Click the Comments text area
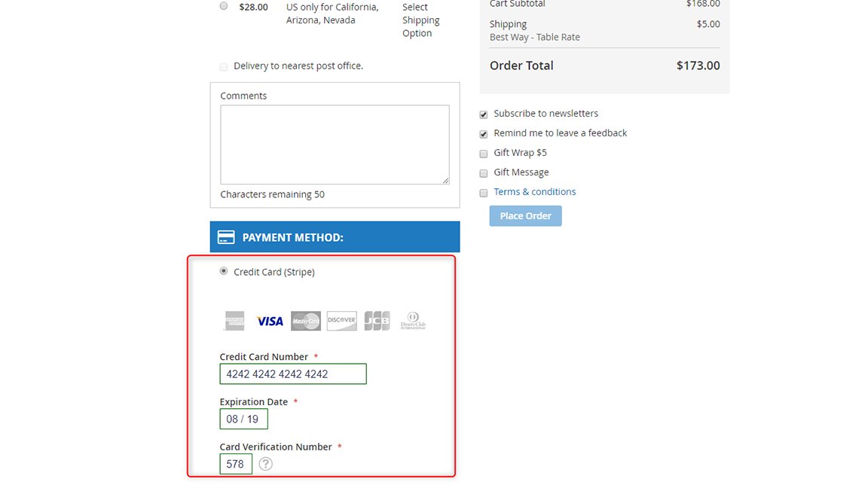868x488 pixels. (335, 145)
